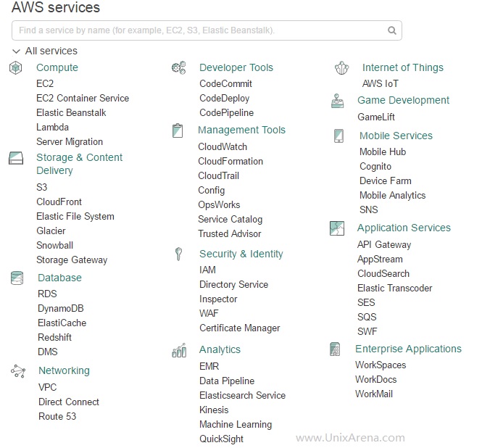Open the EC2 service
The image size is (482, 448).
45,83
